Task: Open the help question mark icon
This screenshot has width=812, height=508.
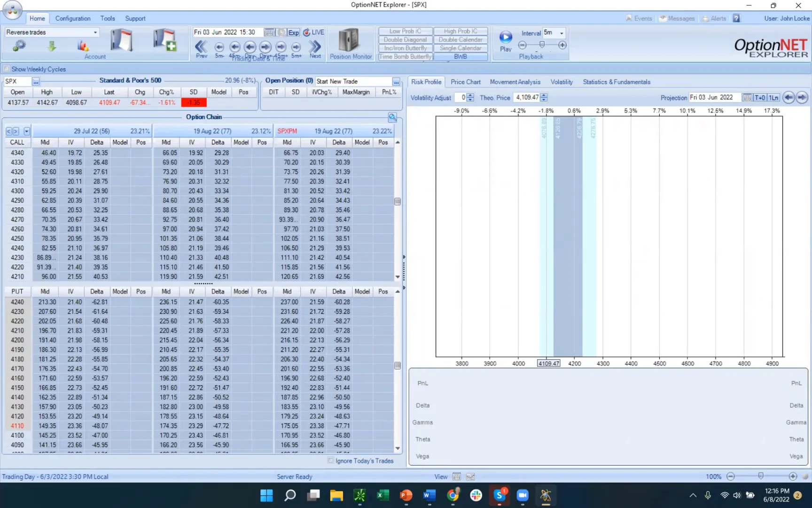Action: [736, 18]
